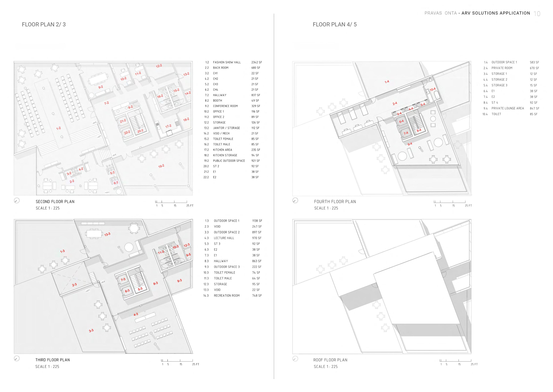This screenshot has height=392, width=553.
Task: Click the FLOOR PLAN 2/ 3 heading
Action: 44,25
